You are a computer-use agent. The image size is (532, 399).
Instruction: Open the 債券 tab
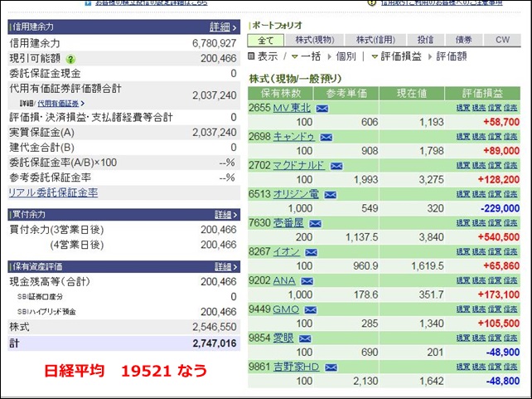(x=464, y=40)
